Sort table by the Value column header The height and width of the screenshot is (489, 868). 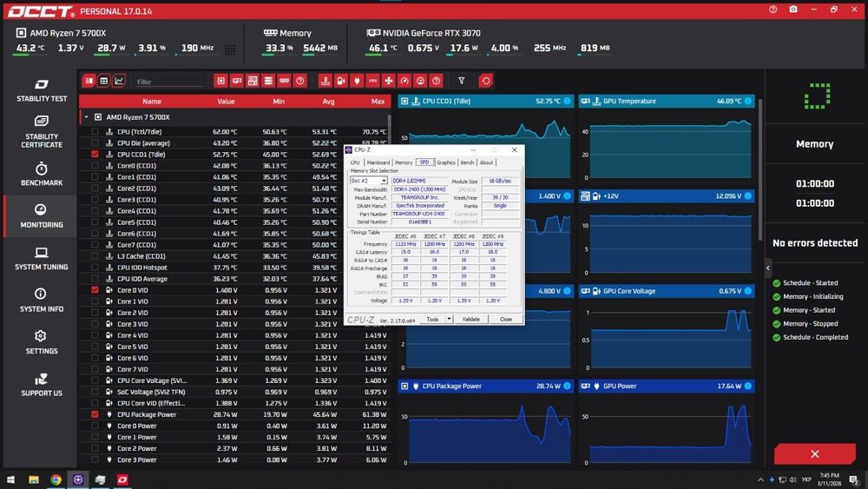click(226, 102)
